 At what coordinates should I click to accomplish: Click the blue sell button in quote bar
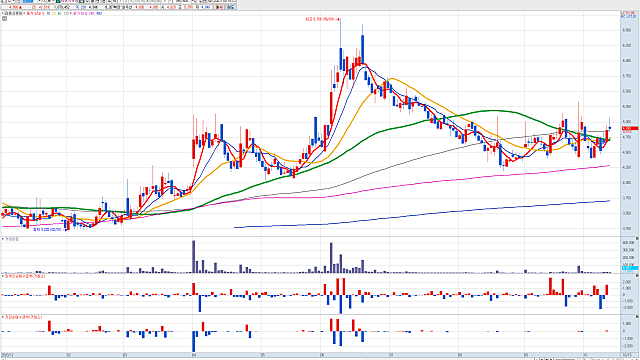point(231,7)
